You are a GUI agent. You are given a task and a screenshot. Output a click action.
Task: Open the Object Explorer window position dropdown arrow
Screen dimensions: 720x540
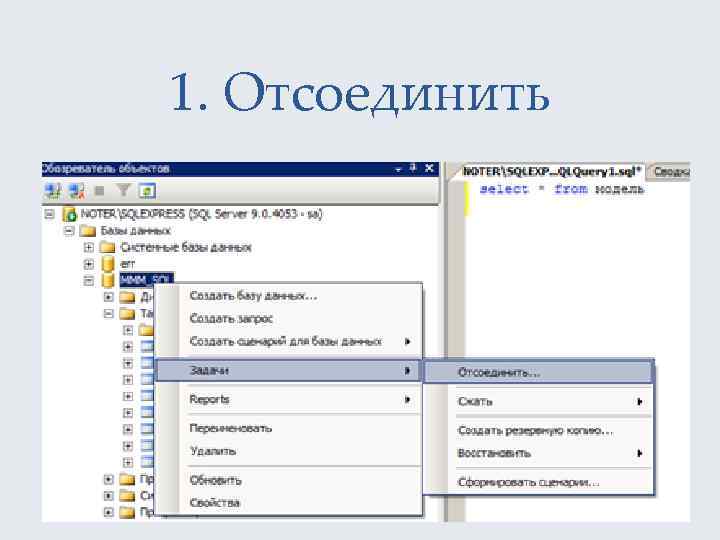(x=398, y=169)
